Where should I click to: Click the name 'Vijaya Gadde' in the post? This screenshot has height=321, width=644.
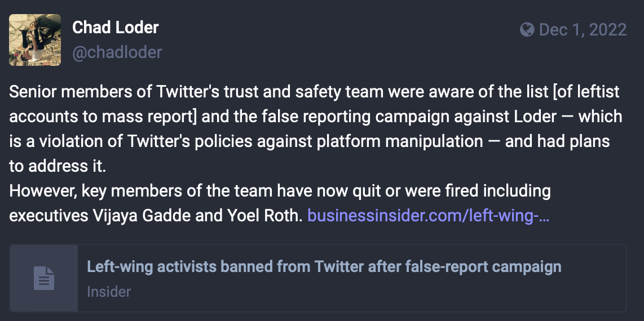pos(141,215)
